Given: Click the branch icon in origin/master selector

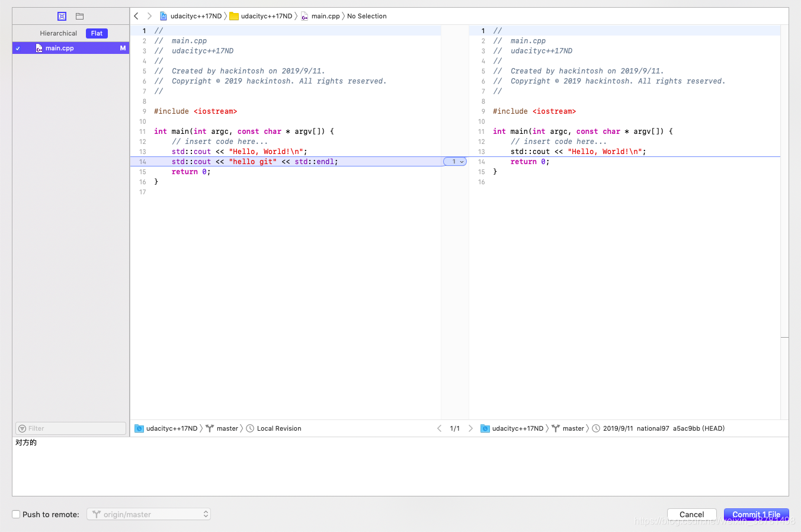Looking at the screenshot, I should click(97, 514).
